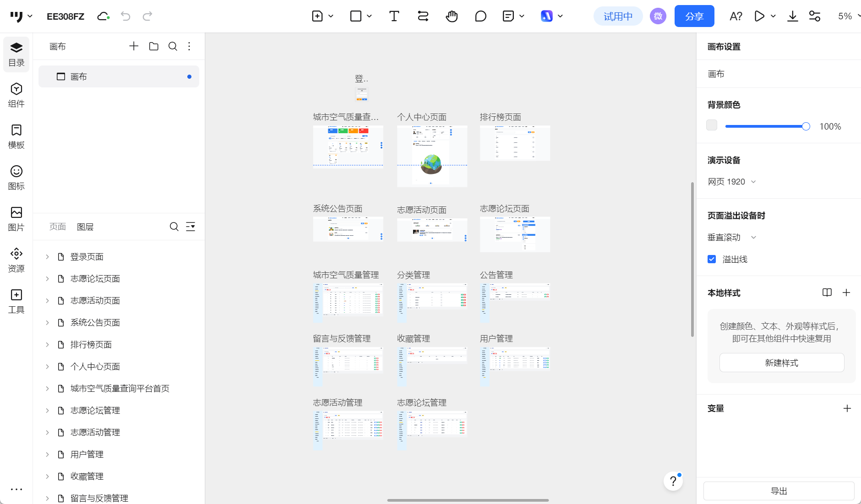Click the undo icon

pos(125,16)
